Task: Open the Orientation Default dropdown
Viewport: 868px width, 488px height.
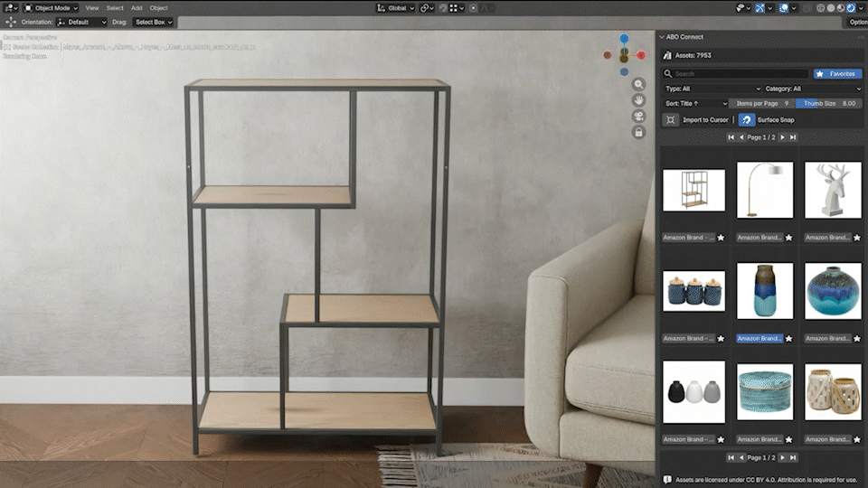Action: point(81,22)
